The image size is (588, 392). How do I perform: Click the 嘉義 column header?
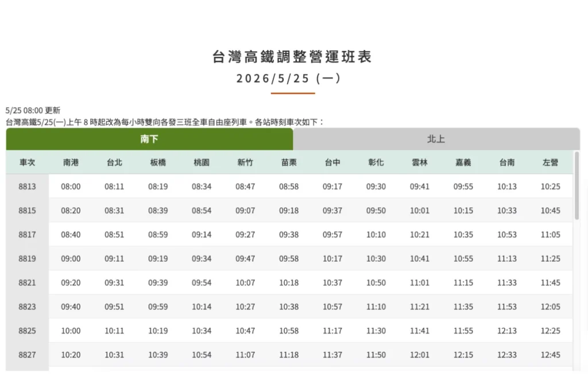click(x=463, y=162)
